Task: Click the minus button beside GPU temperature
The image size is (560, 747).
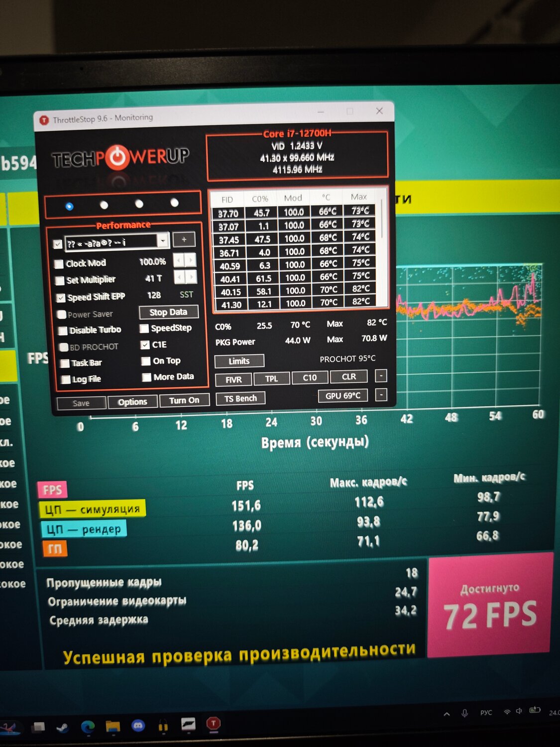Action: pyautogui.click(x=381, y=395)
